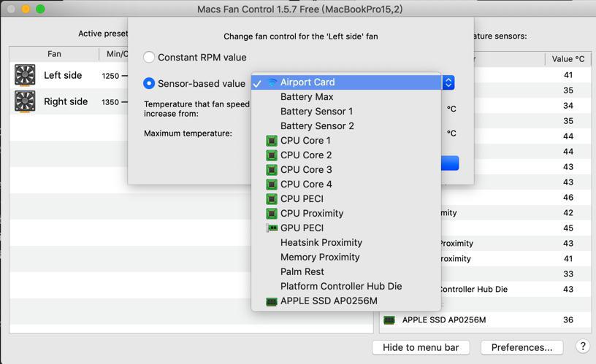The width and height of the screenshot is (596, 364).
Task: Click the Right side fan icon
Action: click(25, 101)
